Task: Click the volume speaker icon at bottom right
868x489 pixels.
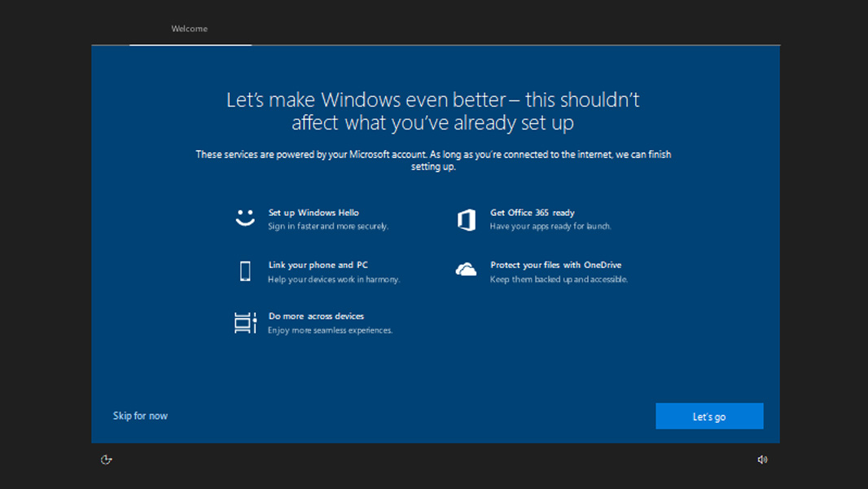Action: (762, 460)
